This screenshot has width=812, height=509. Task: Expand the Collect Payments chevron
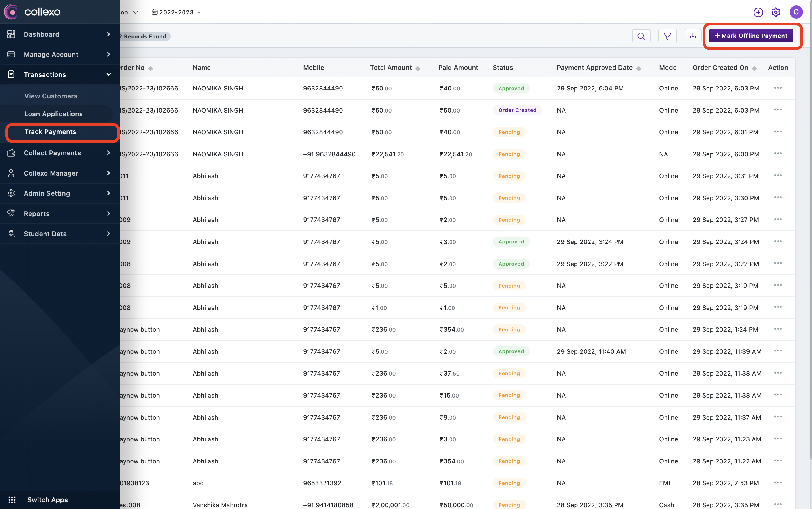(x=108, y=153)
